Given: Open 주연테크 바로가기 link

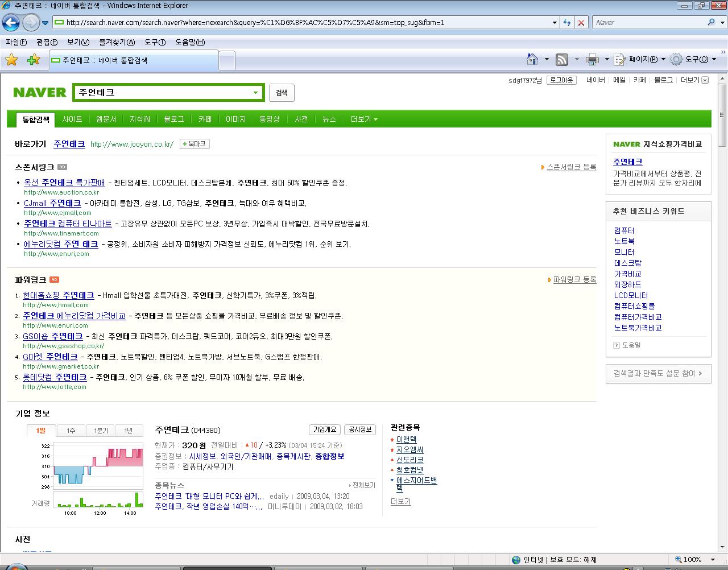Looking at the screenshot, I should pyautogui.click(x=69, y=144).
